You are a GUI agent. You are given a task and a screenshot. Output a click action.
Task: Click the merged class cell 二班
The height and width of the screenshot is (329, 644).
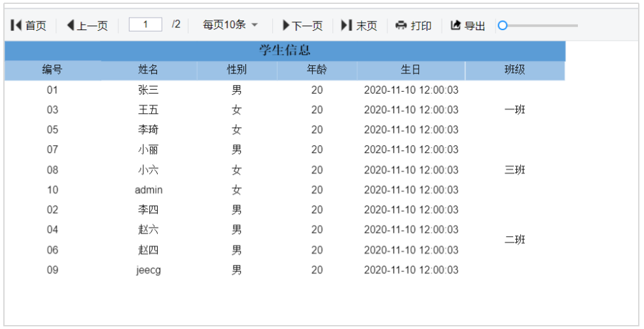click(515, 239)
